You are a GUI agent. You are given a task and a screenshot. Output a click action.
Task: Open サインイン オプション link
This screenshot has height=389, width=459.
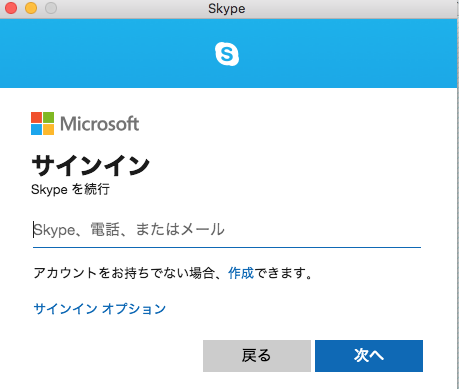tap(99, 309)
